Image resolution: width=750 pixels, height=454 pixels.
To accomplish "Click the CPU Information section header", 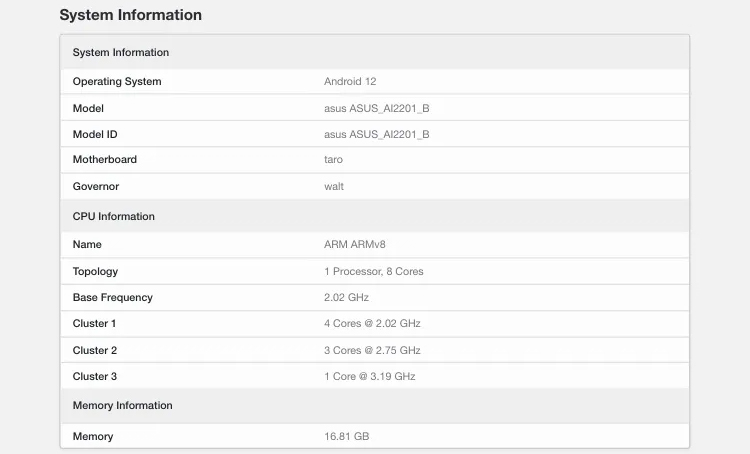I will (114, 216).
